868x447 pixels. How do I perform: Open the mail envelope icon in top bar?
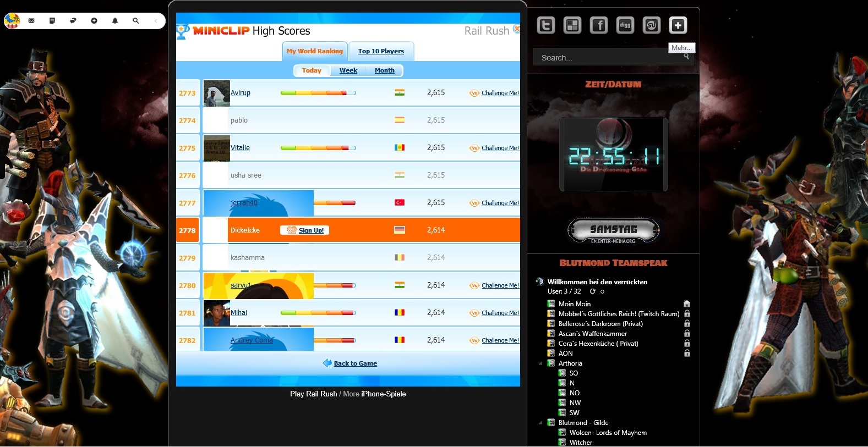click(x=31, y=21)
